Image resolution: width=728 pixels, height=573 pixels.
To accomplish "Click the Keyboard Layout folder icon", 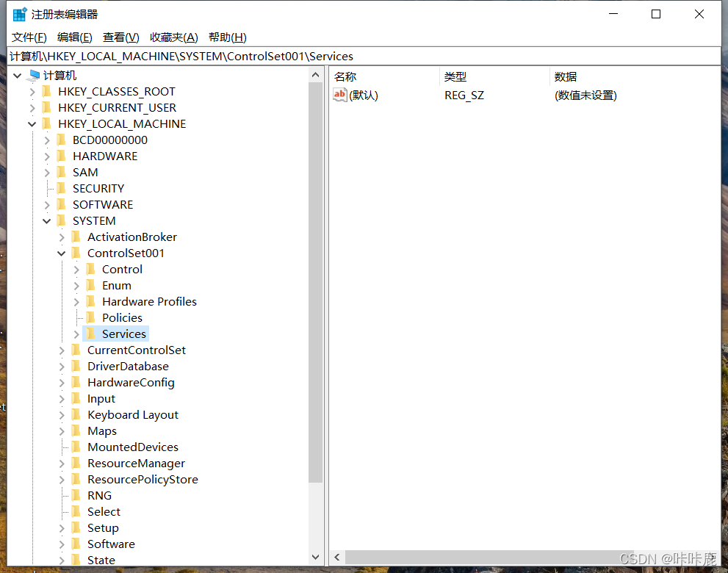I will pyautogui.click(x=76, y=414).
